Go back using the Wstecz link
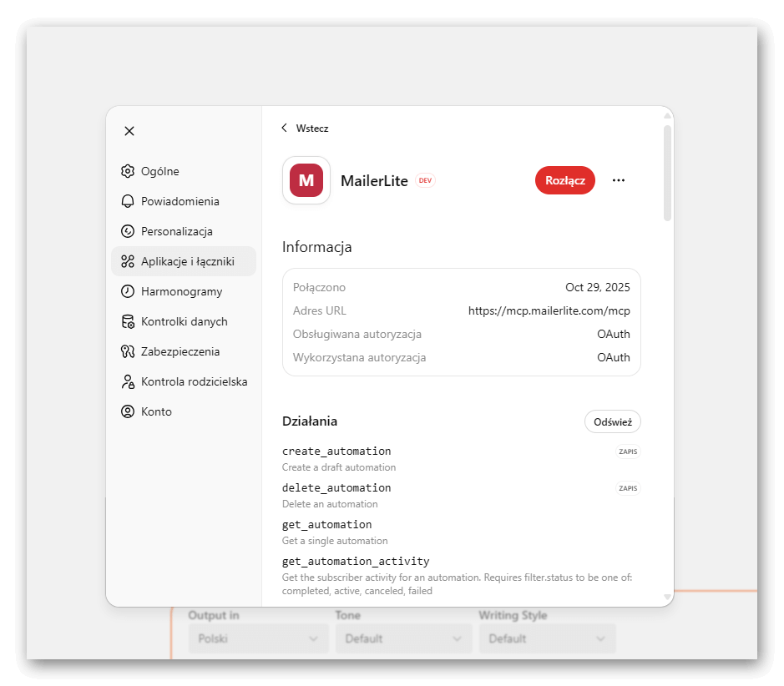 [x=305, y=129]
